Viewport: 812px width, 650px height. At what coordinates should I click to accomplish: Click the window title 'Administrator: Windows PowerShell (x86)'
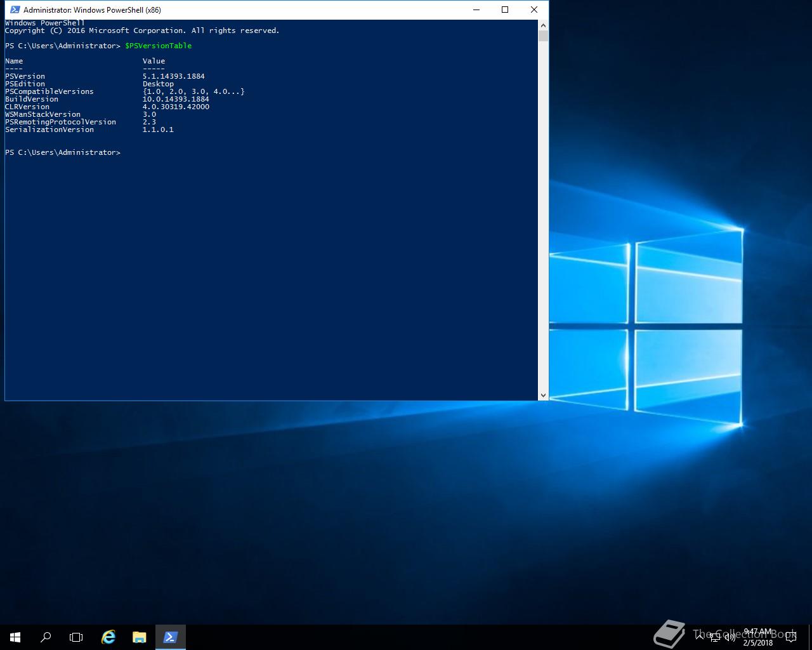click(x=92, y=10)
